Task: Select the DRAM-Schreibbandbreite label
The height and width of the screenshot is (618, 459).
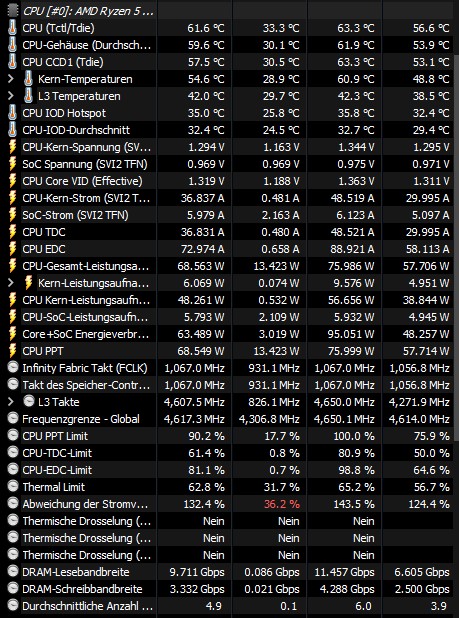Action: coord(82,589)
